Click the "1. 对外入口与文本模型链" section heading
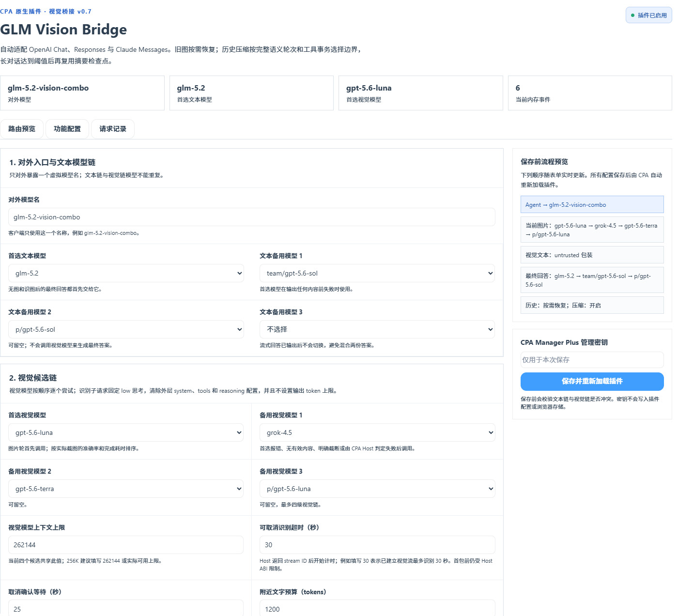 pyautogui.click(x=52, y=162)
